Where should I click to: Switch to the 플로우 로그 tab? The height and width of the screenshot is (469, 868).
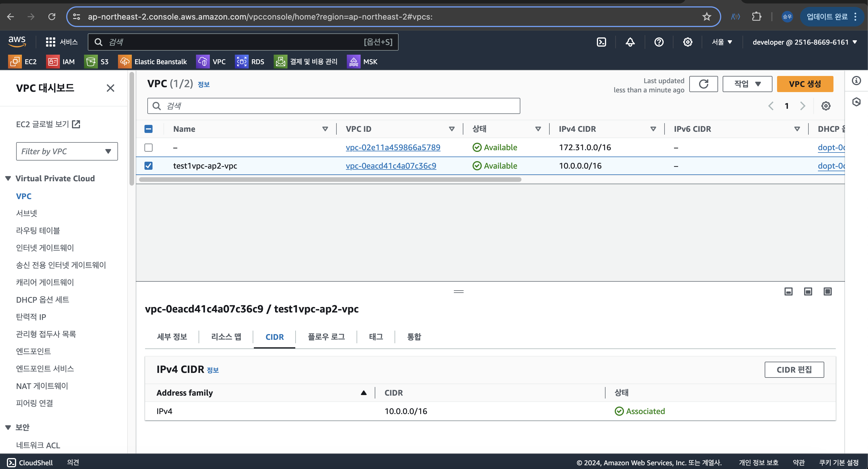(326, 337)
